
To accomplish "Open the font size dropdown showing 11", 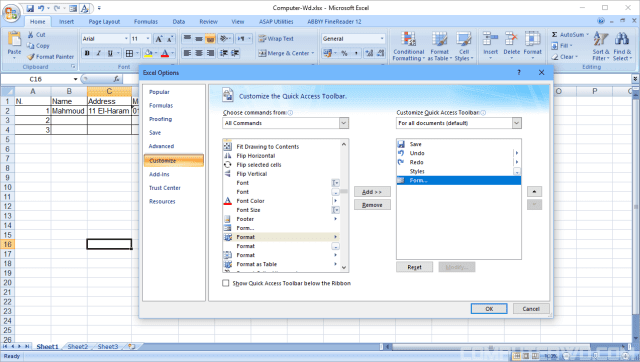I will pos(148,39).
